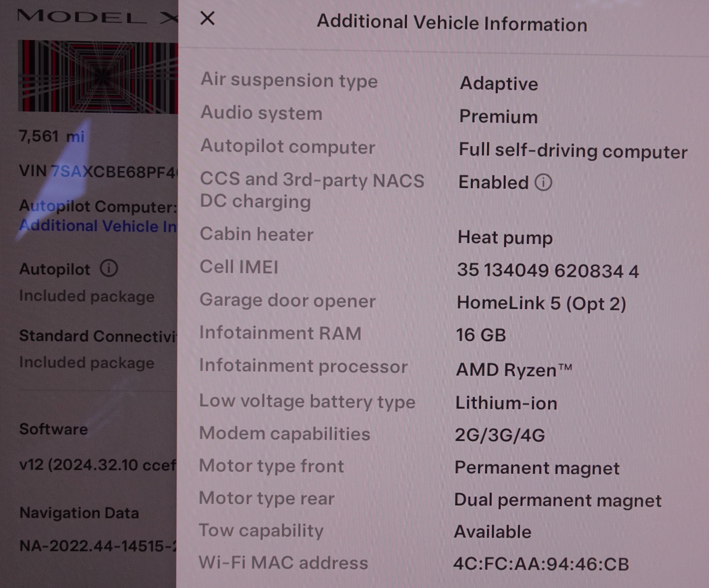The image size is (709, 588).
Task: Select the Low voltage battery type label
Action: click(x=307, y=401)
